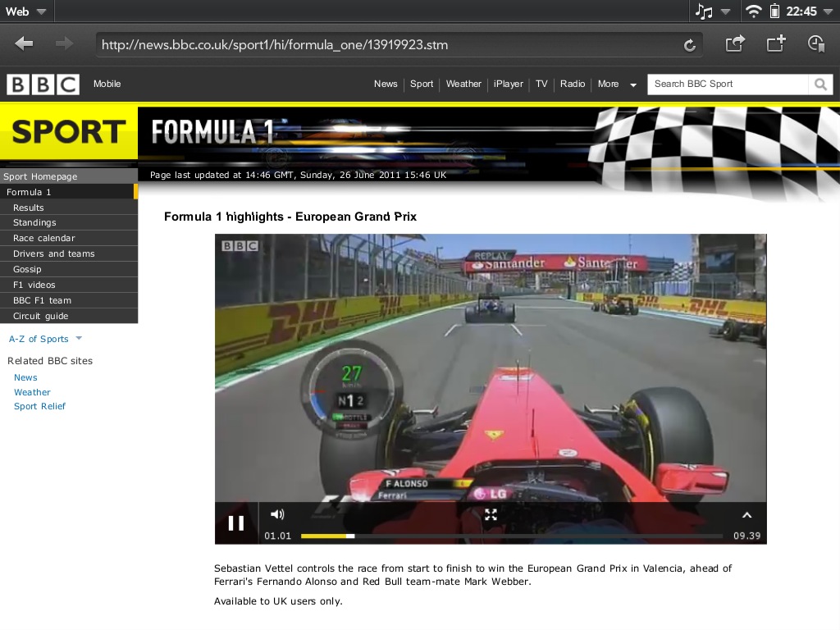Open the TV section
The height and width of the screenshot is (630, 840).
[541, 84]
